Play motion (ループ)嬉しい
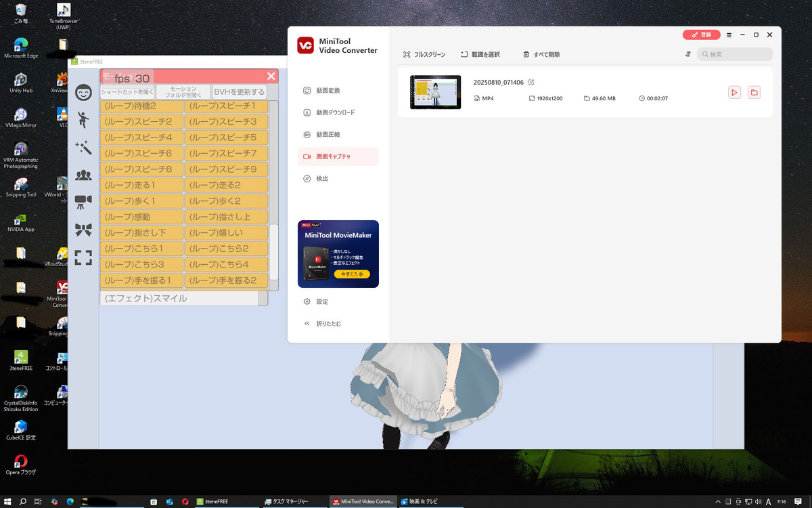Screen dimensions: 812x508 point(227,233)
